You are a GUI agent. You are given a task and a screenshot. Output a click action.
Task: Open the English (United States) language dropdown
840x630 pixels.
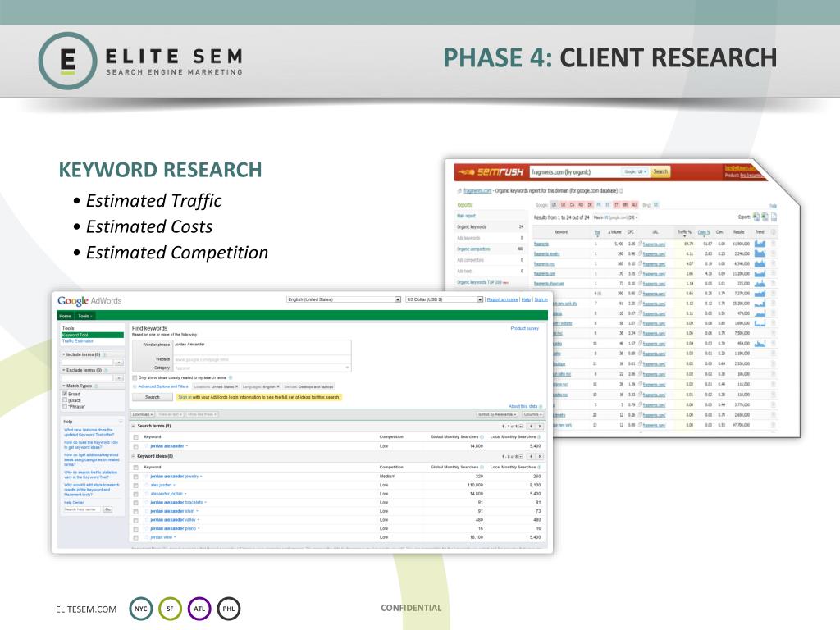[x=344, y=299]
